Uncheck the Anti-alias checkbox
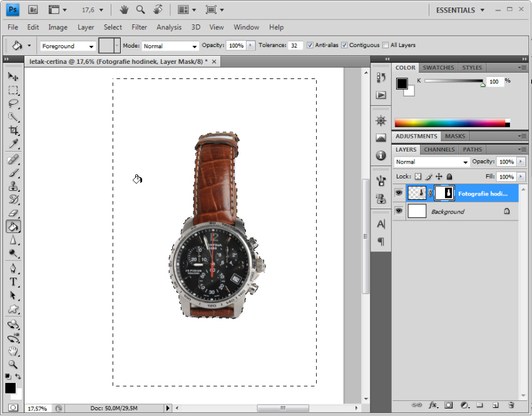The image size is (532, 416). [x=310, y=46]
